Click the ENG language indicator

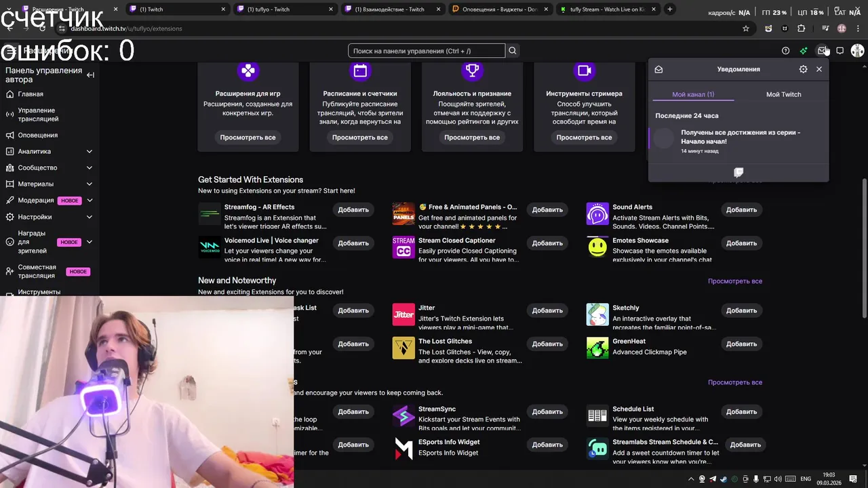click(806, 479)
